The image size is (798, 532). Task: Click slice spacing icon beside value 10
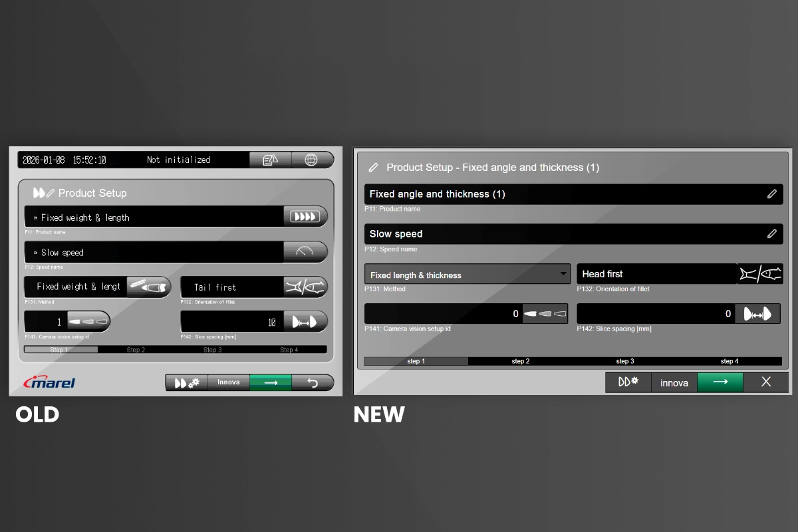click(305, 322)
